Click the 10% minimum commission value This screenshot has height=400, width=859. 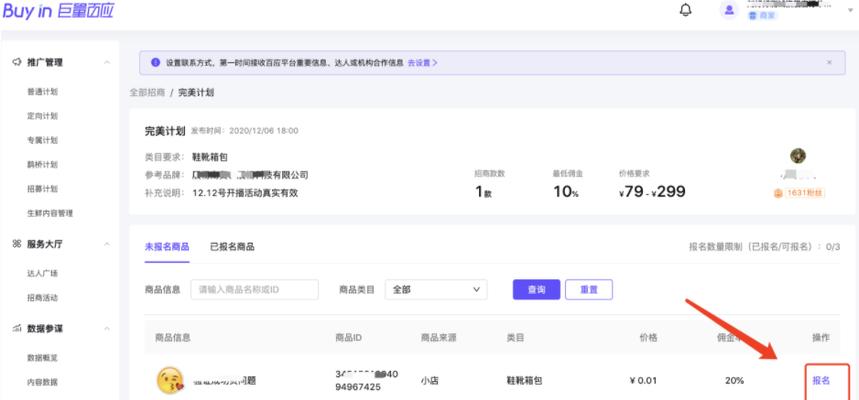[x=565, y=191]
